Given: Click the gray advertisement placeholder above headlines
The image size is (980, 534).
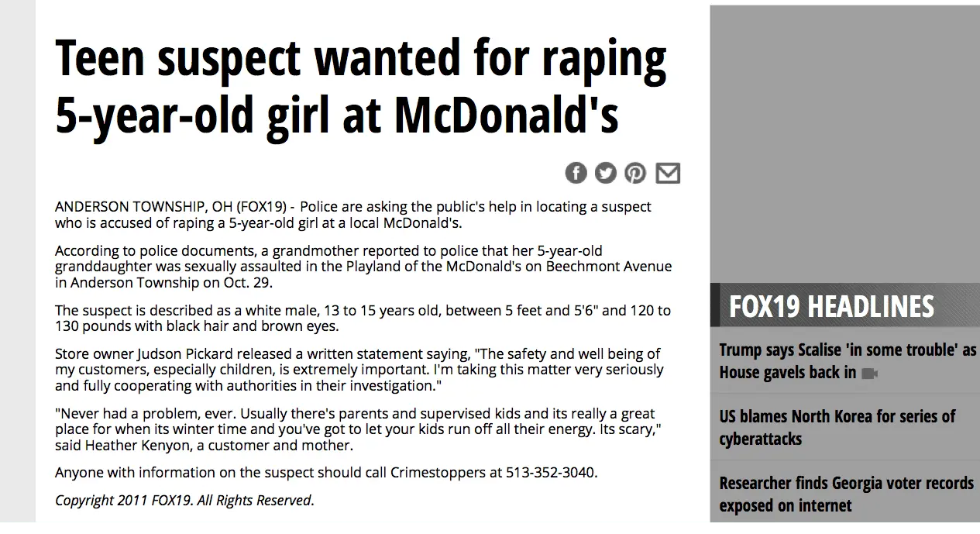Looking at the screenshot, I should [845, 144].
